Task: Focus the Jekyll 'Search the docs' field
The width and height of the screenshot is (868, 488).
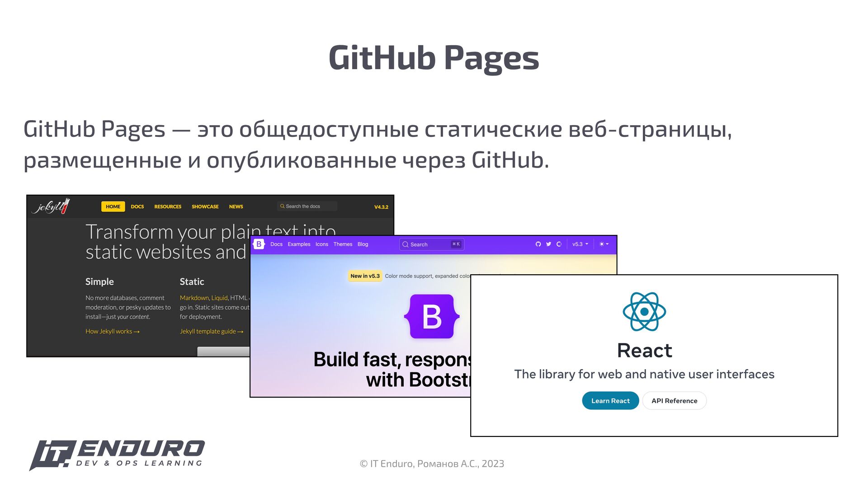Action: 307,206
